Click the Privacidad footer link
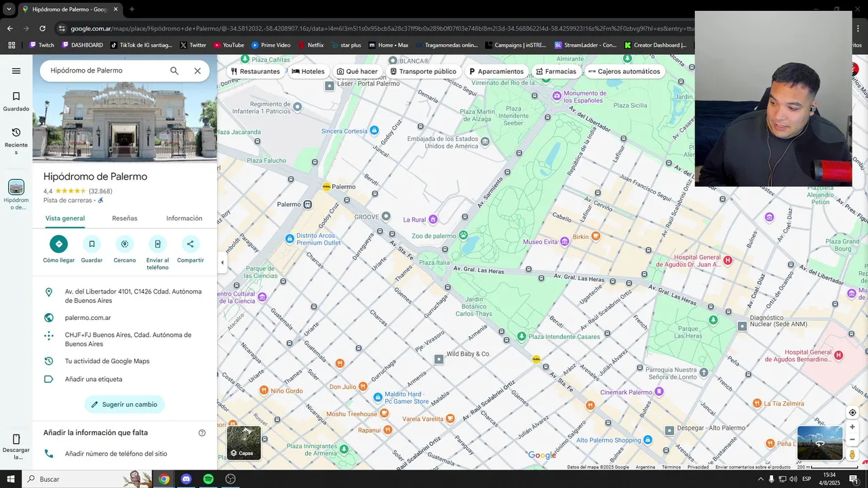This screenshot has height=488, width=868. (698, 467)
